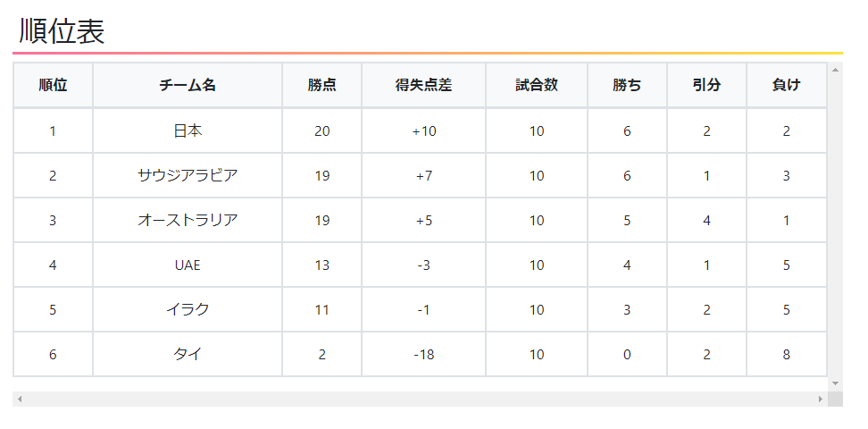Select the 引分 column header
This screenshot has height=429, width=868.
tap(706, 86)
